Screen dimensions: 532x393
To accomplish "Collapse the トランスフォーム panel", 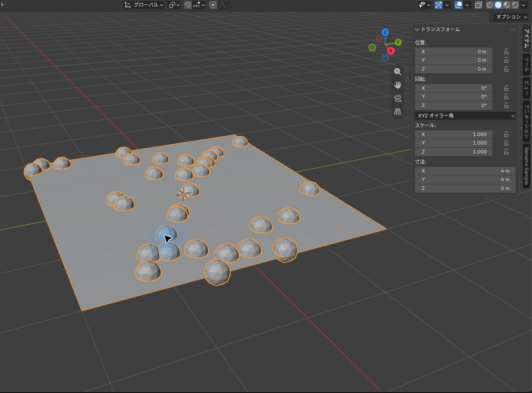I will [417, 29].
